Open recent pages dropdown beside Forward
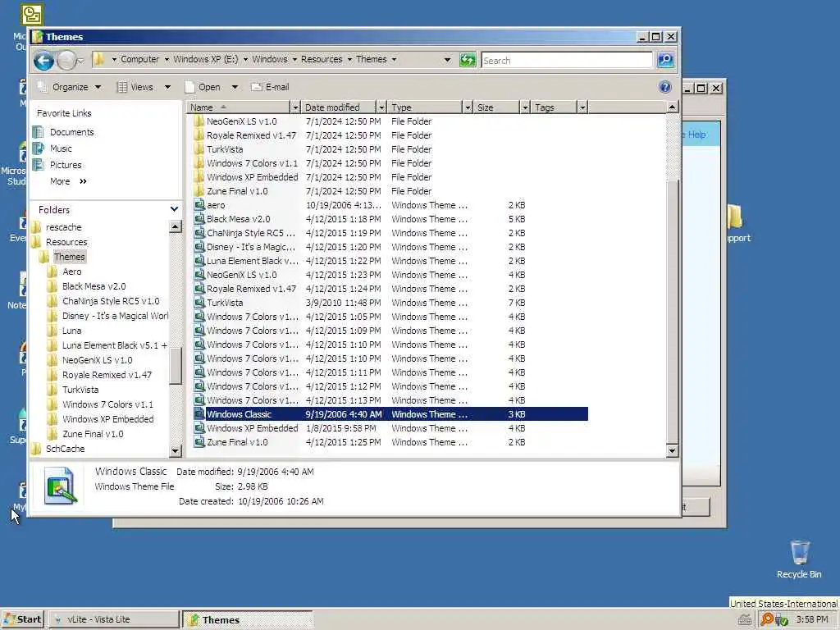840x630 pixels. pyautogui.click(x=80, y=61)
